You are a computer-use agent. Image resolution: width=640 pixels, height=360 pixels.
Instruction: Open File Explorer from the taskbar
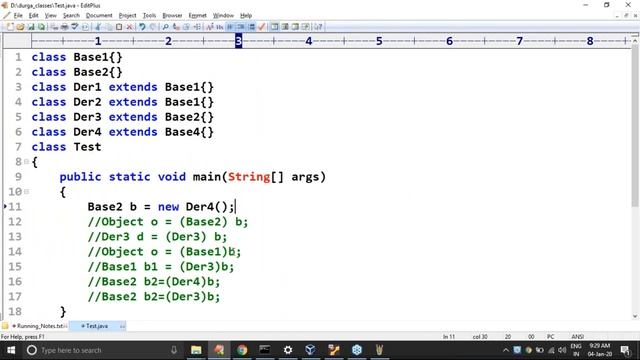click(196, 350)
